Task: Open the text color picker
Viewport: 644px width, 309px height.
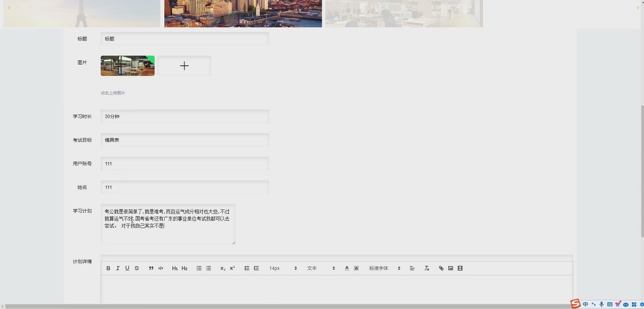Action: 347,268
